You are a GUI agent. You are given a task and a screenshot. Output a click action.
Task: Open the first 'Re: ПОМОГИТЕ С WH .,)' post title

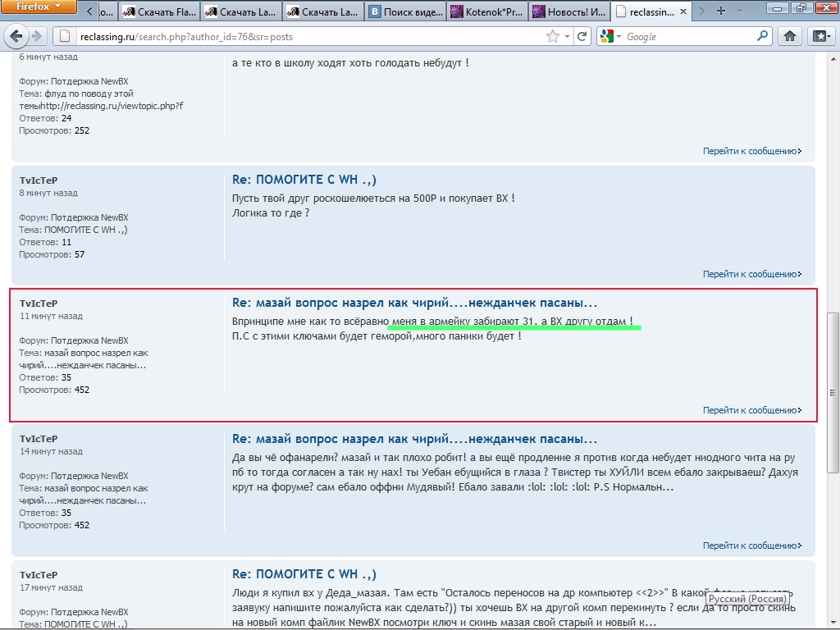304,180
